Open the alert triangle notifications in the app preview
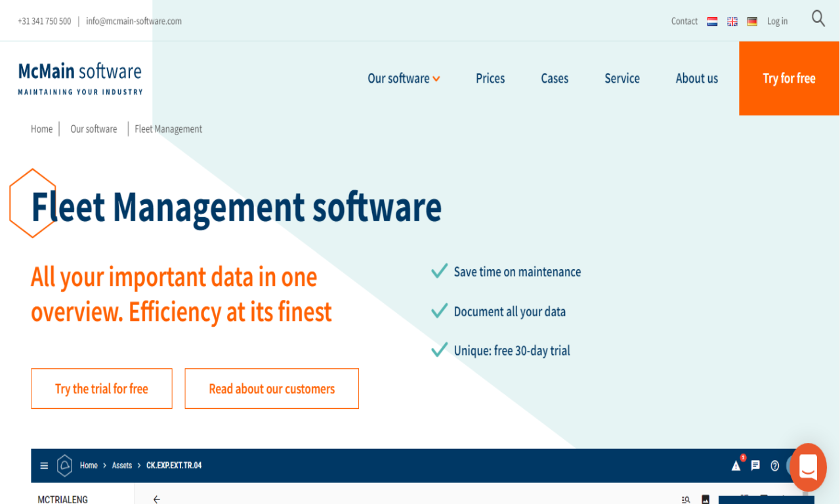Screen dimensions: 840x504 pyautogui.click(x=736, y=465)
